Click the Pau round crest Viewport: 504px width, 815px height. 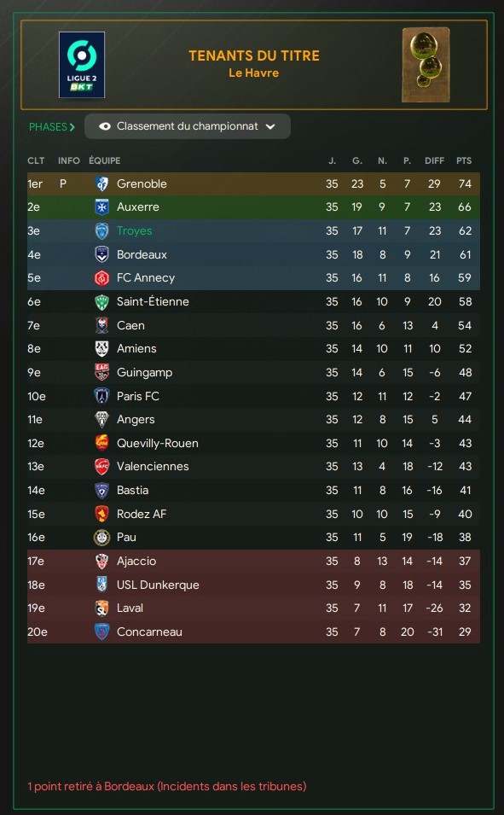point(101,538)
